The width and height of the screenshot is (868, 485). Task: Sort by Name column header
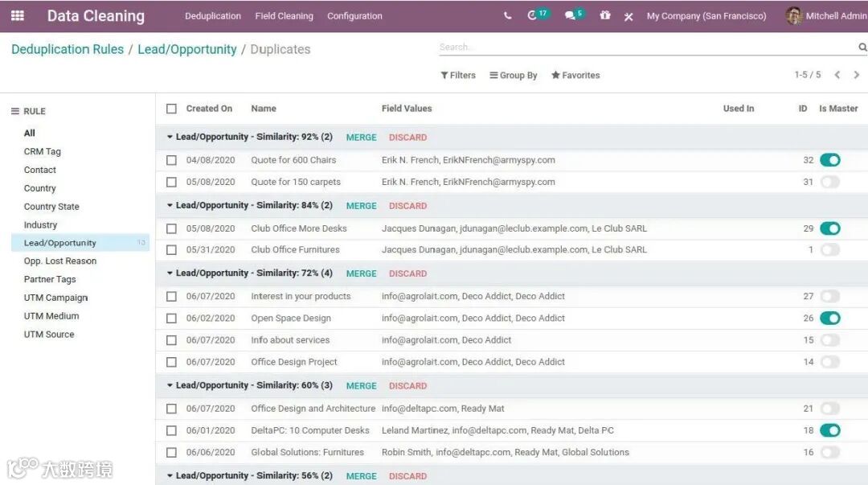[x=264, y=109]
